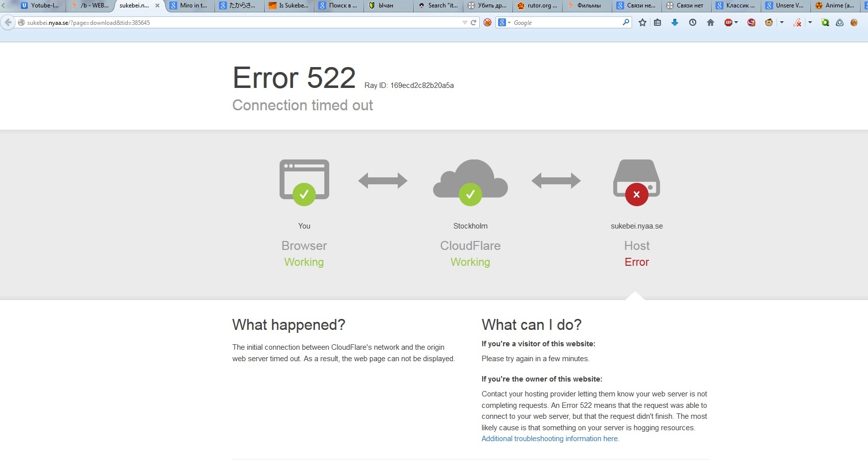Click the Greasemonkey monkey icon
The image size is (868, 465).
(x=769, y=22)
